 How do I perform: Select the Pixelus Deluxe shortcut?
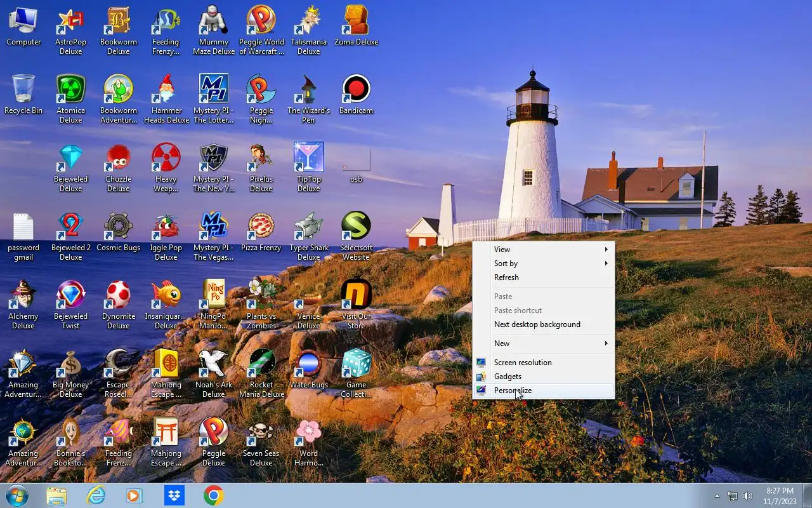(x=261, y=168)
